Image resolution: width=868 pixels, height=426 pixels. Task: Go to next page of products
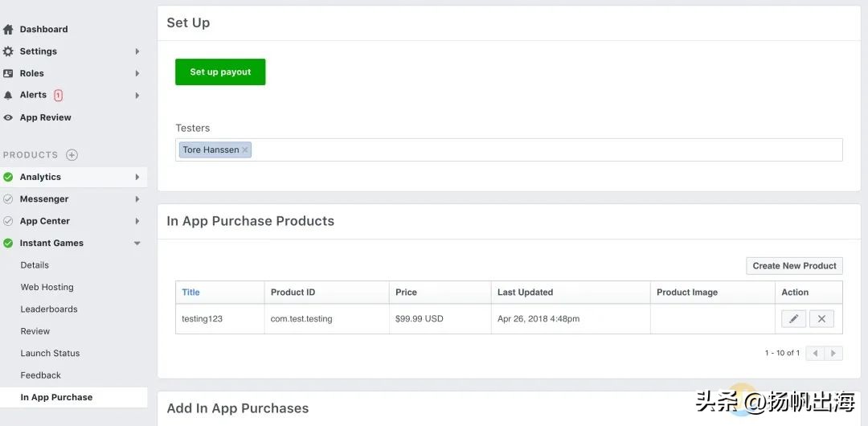[834, 353]
